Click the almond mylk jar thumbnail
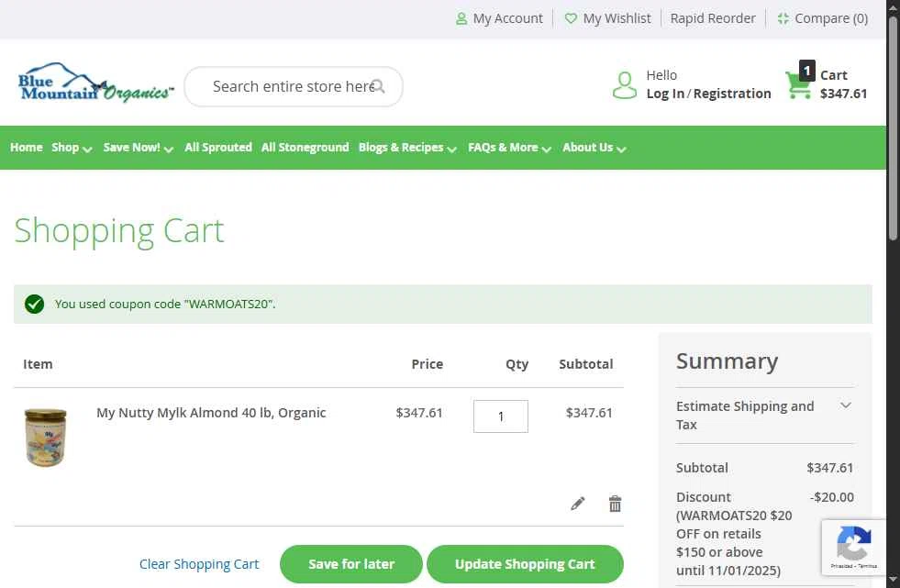Viewport: 900px width, 588px height. tap(45, 438)
